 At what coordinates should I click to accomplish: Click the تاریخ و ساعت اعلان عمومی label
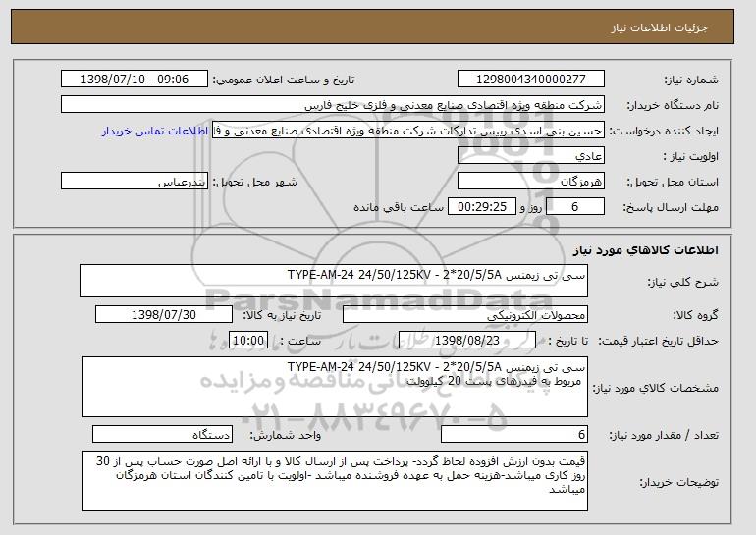[x=284, y=80]
